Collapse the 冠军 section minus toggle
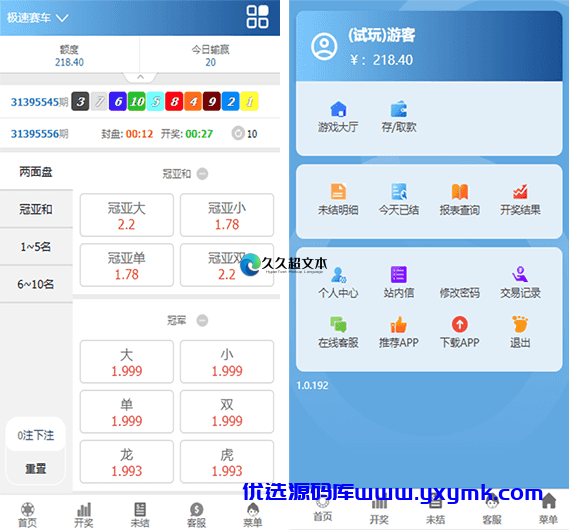The height and width of the screenshot is (530, 569). tap(202, 321)
